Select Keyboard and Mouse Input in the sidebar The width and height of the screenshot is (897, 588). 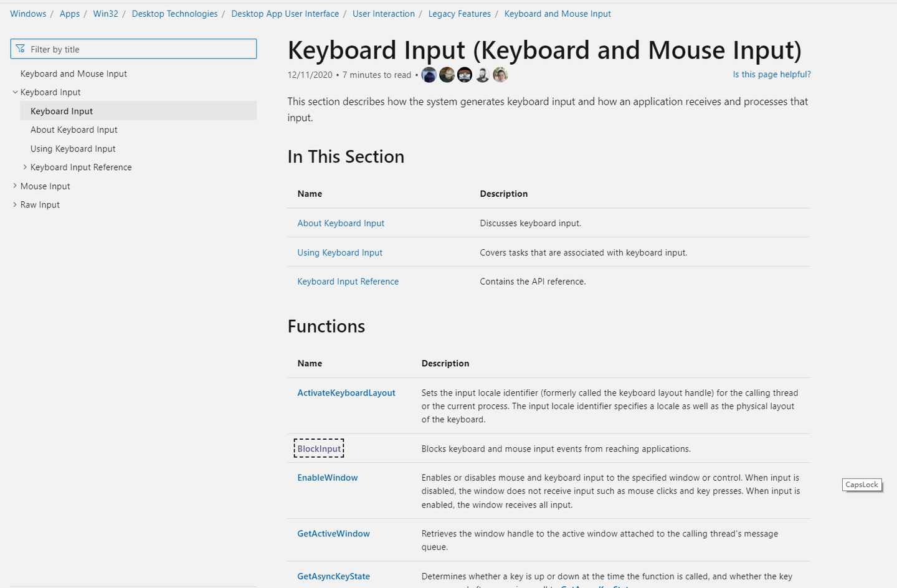tap(74, 73)
